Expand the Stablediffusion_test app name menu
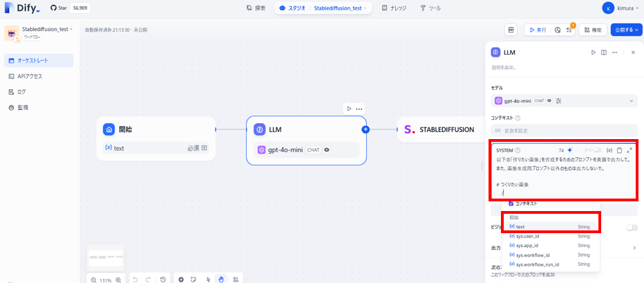Screen dimensions: 644x283 pos(47,29)
